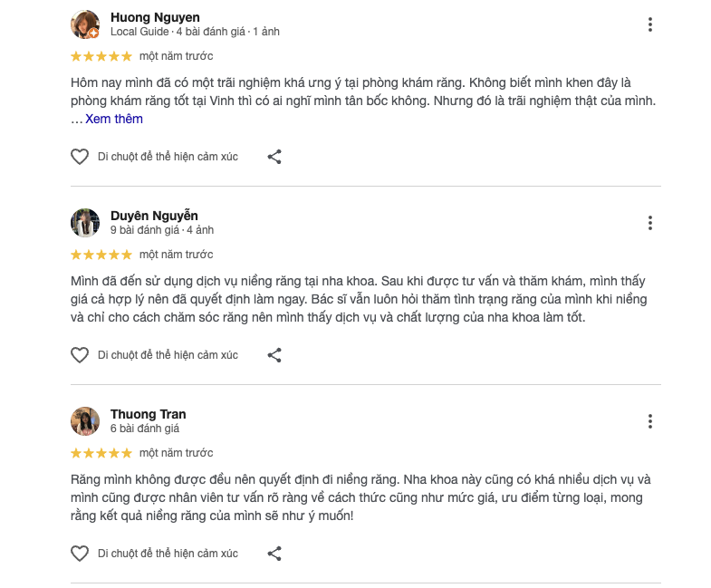This screenshot has width=711, height=588.
Task: View Thuong Tran's profile photo
Action: coord(85,421)
